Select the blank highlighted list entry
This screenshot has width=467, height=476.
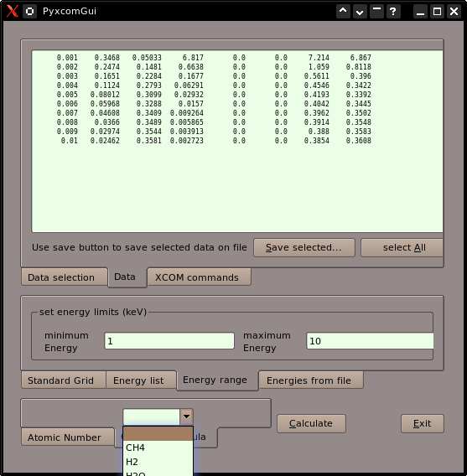tap(158, 433)
